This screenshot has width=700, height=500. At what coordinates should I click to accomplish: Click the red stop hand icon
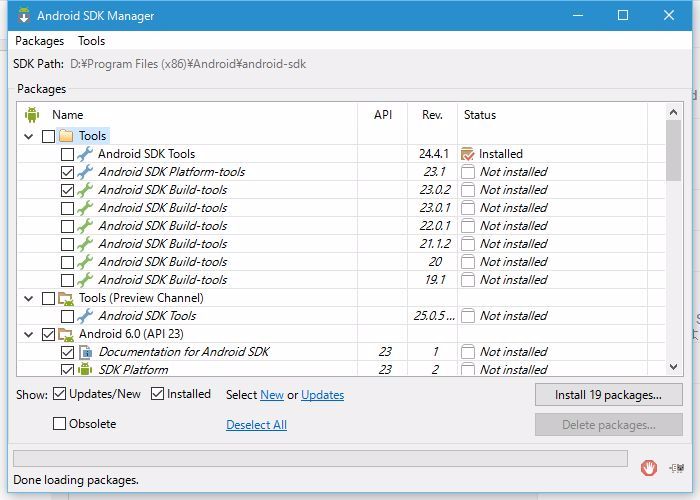[649, 465]
